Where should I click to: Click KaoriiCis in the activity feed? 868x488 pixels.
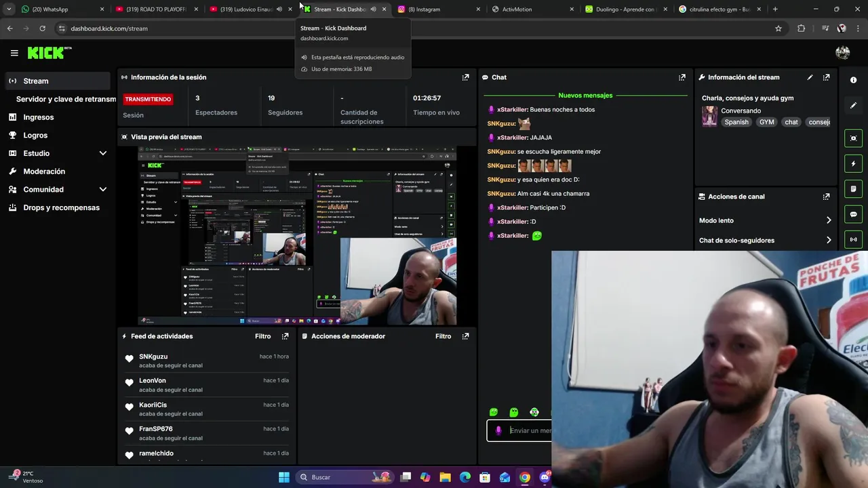(x=153, y=405)
